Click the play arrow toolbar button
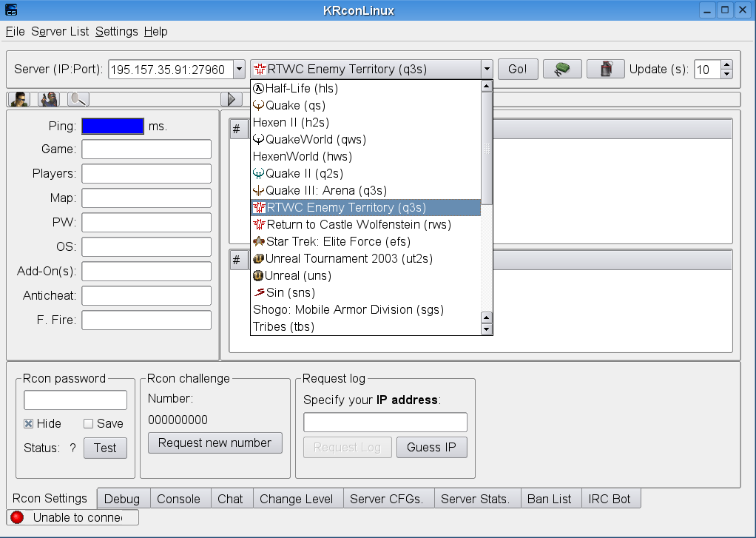756x538 pixels. coord(232,99)
